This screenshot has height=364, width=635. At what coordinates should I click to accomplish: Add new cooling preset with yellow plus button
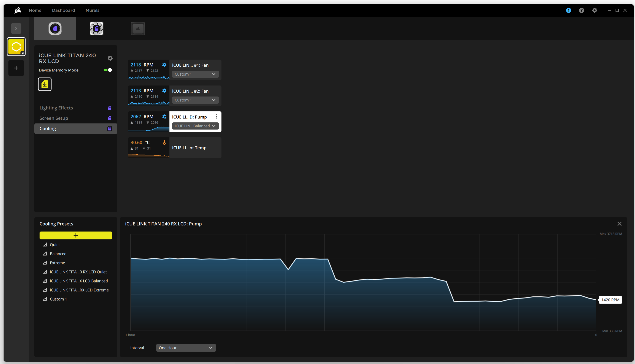pos(76,236)
